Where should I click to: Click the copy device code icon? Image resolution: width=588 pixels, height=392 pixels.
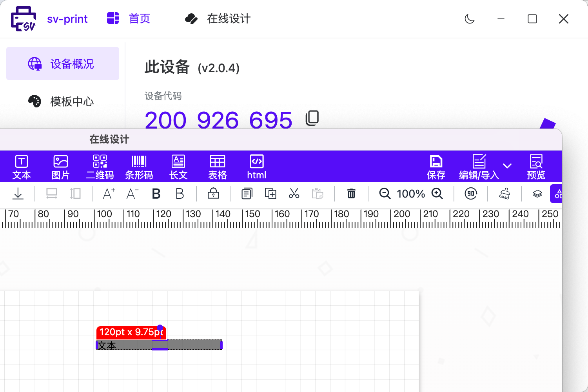coord(312,118)
